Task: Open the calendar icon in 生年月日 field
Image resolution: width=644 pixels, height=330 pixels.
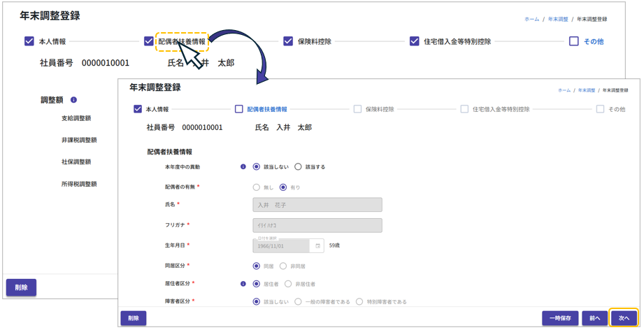Action: [317, 246]
